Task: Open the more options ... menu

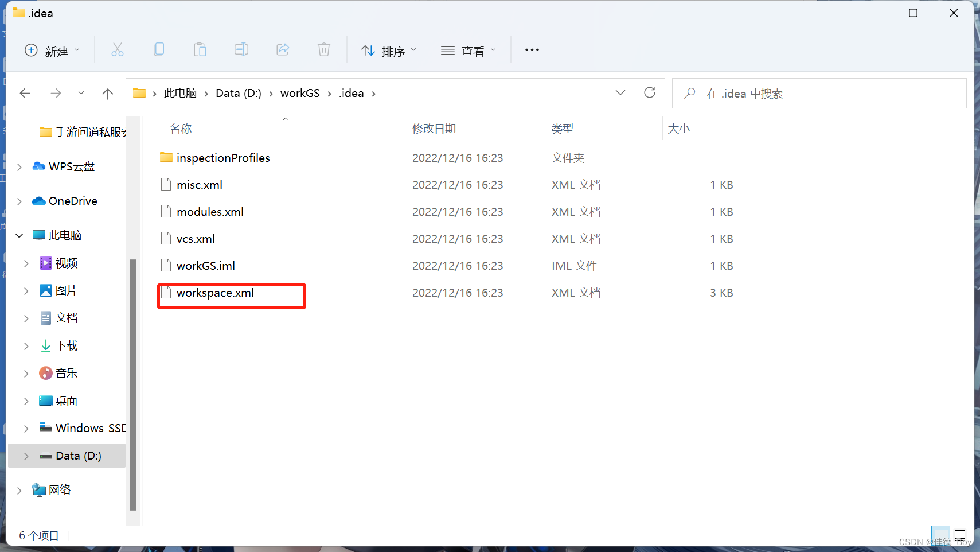Action: [x=532, y=50]
